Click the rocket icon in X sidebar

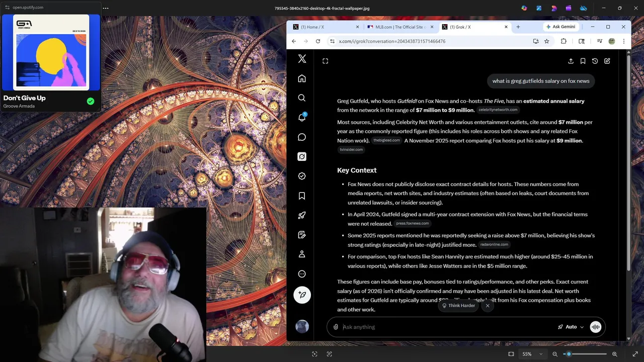pyautogui.click(x=302, y=215)
